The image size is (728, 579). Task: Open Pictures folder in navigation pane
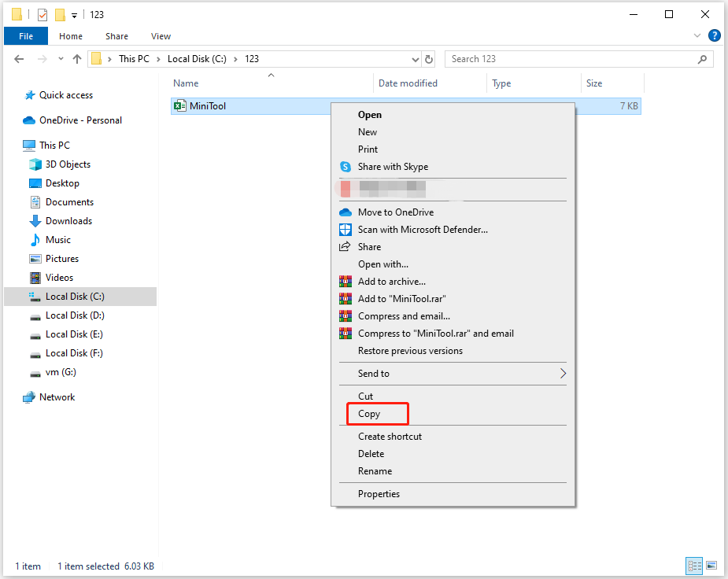(x=61, y=259)
